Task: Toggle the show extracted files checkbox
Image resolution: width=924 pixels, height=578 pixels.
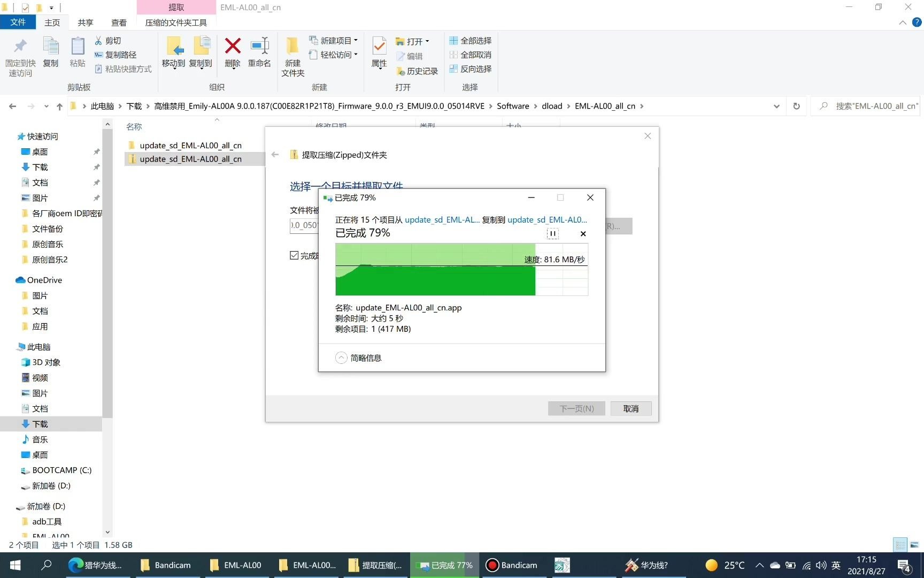Action: pos(294,255)
